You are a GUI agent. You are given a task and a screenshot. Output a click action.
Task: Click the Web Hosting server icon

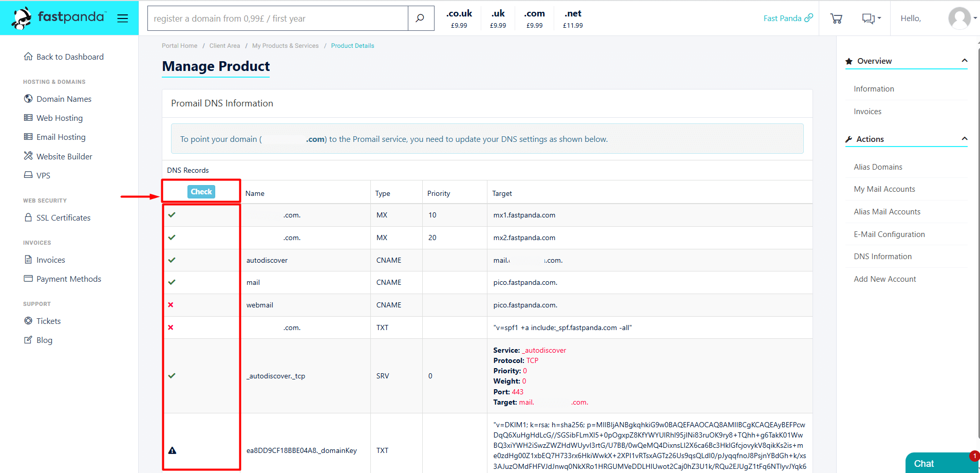point(28,118)
